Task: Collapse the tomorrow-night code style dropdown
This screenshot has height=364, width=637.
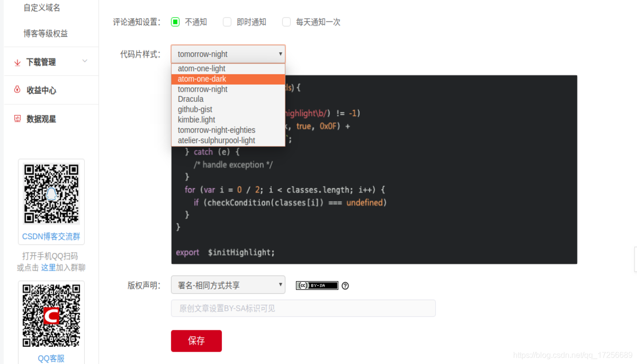Action: click(228, 54)
